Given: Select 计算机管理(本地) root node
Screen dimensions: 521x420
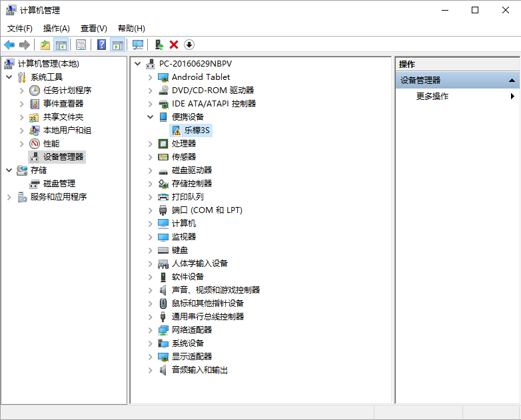Looking at the screenshot, I should click(x=48, y=64).
